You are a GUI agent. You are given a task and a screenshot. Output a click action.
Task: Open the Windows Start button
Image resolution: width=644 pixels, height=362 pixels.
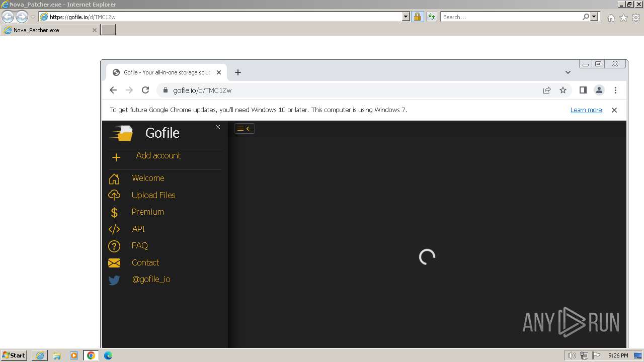point(14,355)
